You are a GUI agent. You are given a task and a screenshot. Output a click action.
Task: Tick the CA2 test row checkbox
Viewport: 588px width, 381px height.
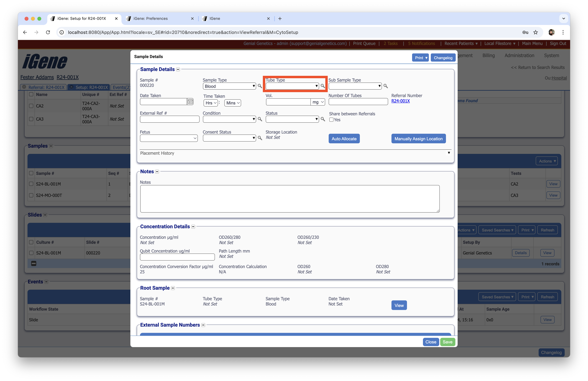tap(31, 106)
